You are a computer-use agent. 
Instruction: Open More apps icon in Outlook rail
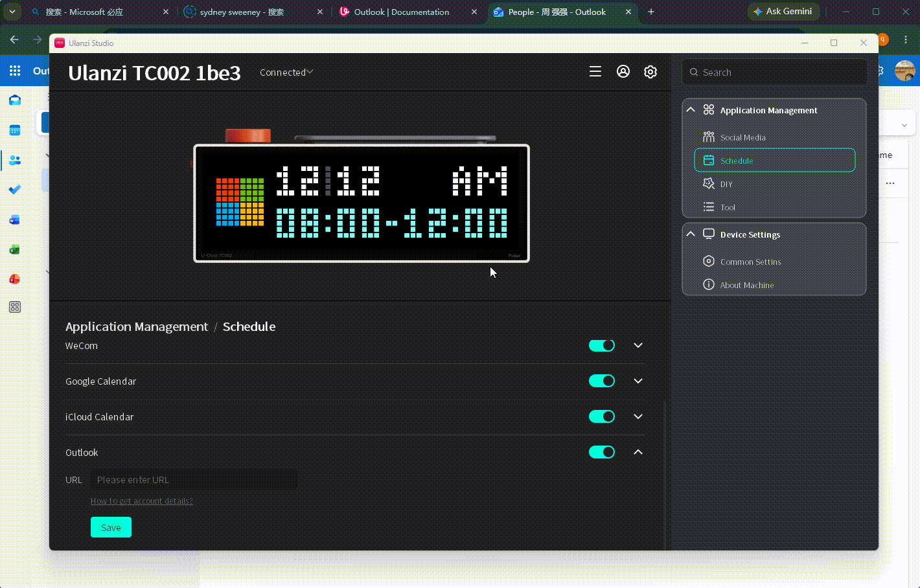coord(15,307)
